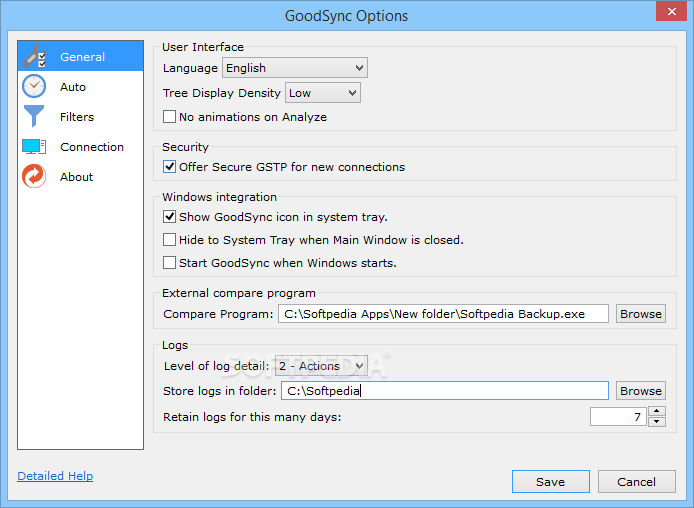The width and height of the screenshot is (694, 508).
Task: Go to the About tab
Action: point(81,177)
